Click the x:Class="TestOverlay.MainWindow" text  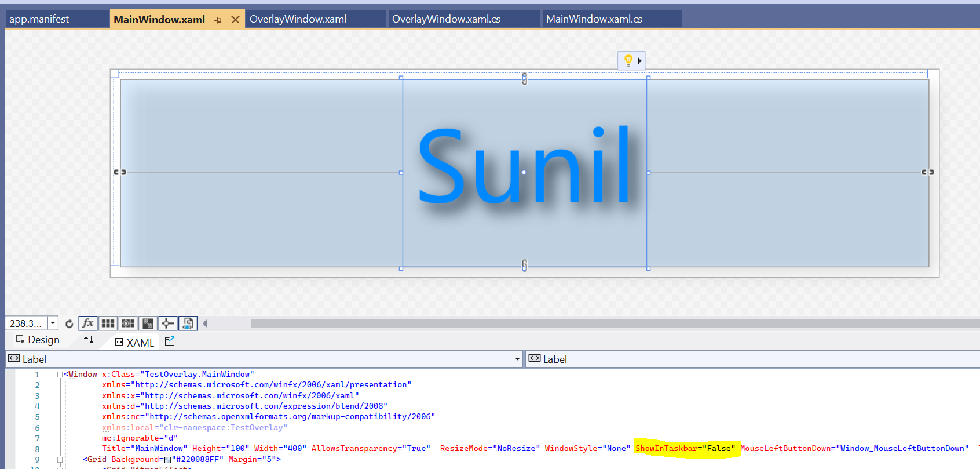(x=178, y=374)
